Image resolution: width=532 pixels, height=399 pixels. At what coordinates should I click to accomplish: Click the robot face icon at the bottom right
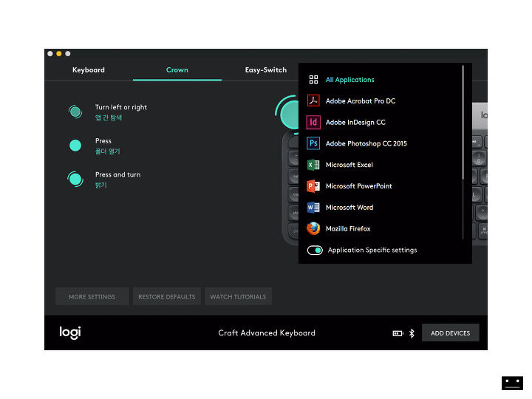512,383
